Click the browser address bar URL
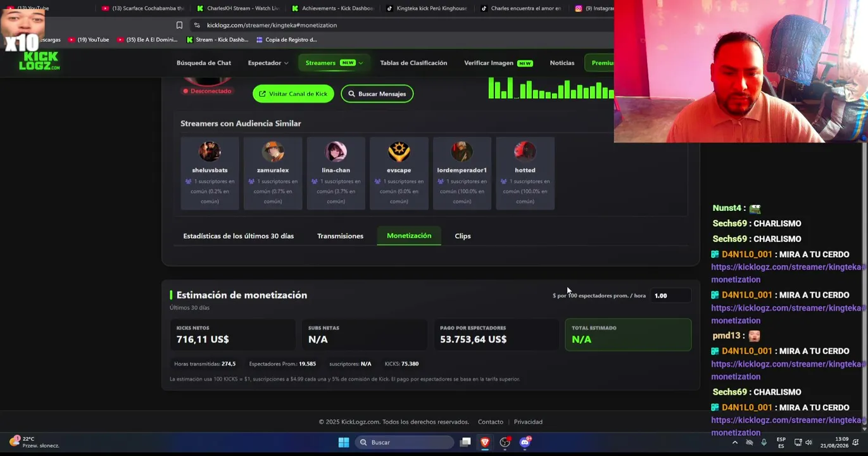 click(272, 25)
